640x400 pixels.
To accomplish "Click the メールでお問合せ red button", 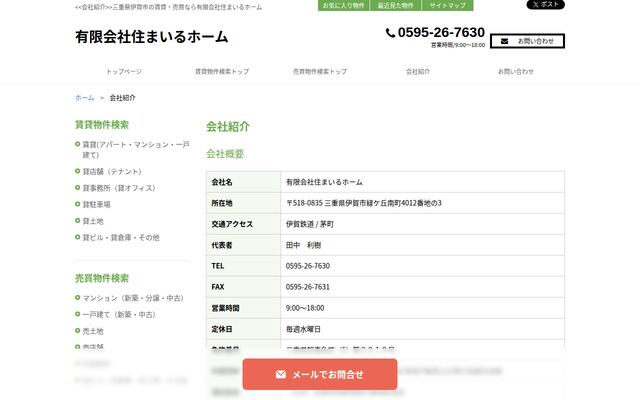I will point(320,374).
